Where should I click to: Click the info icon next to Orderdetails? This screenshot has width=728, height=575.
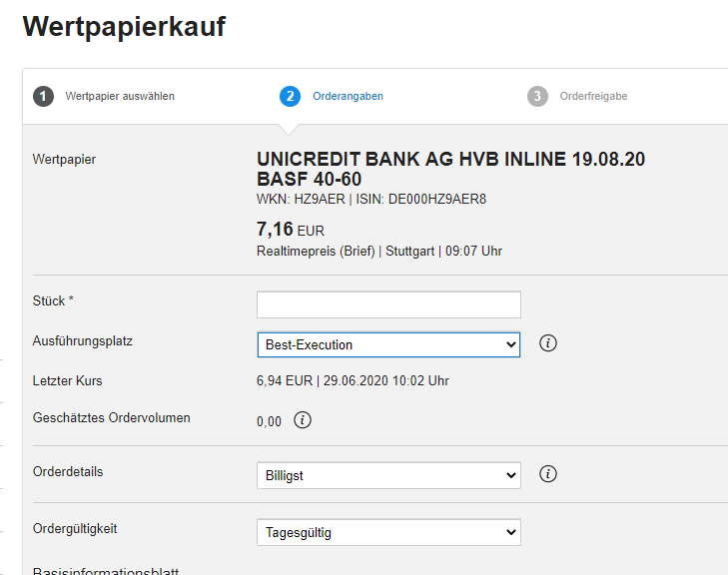click(x=548, y=474)
